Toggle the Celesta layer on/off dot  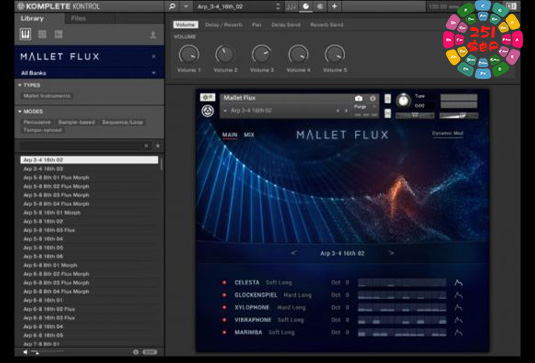[224, 282]
